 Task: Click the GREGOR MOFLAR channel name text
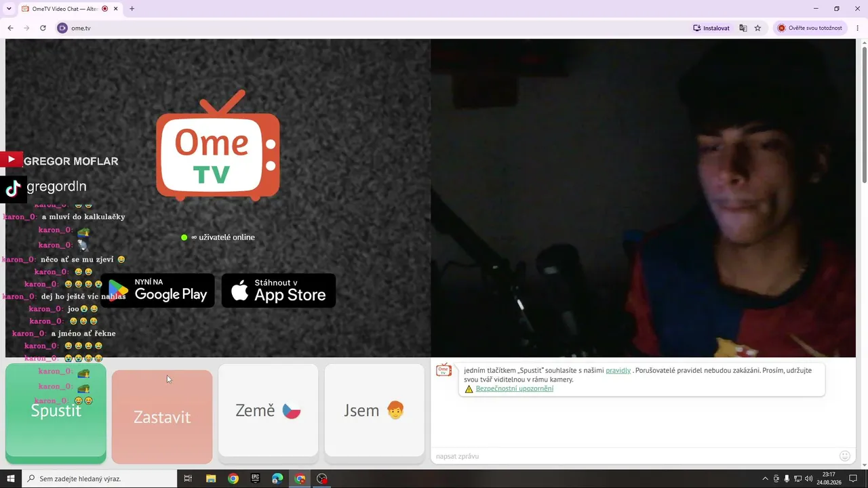(71, 161)
